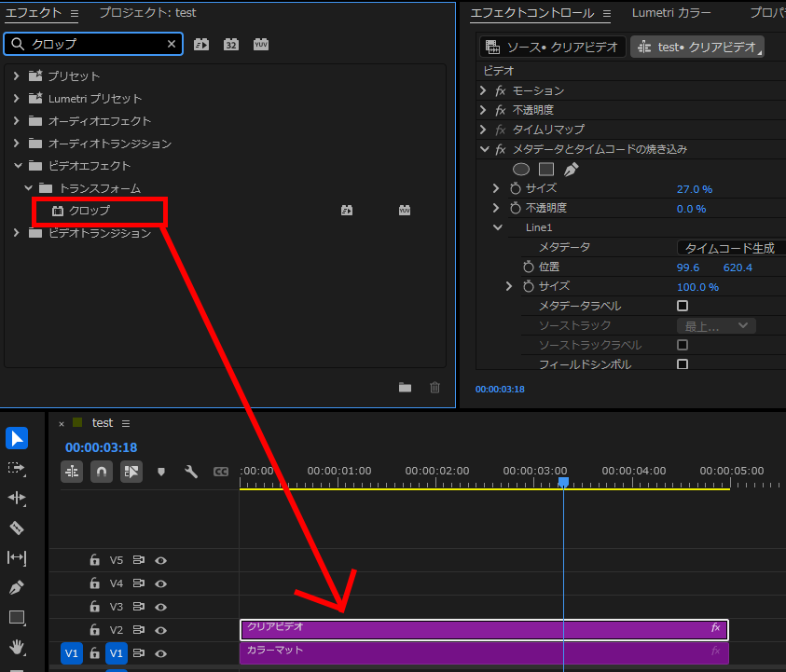Select カラーマット clip on V1
786x672 pixels.
coord(484,653)
